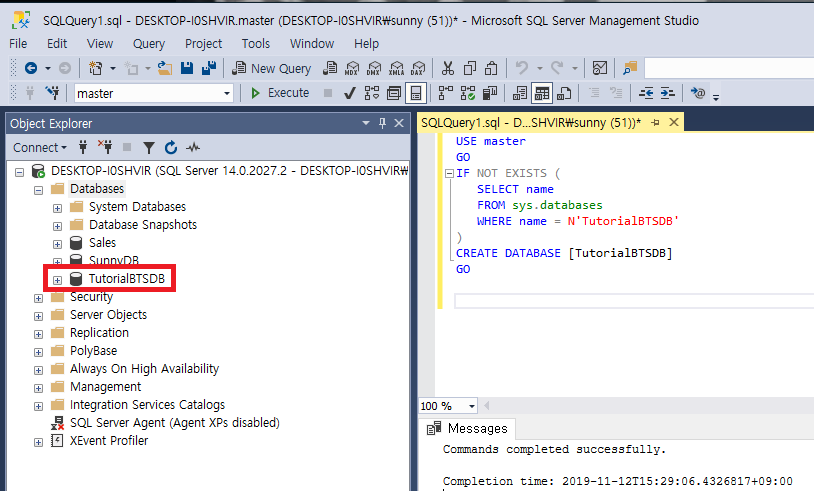Open the Query Options icon
This screenshot has height=491, width=814.
[x=394, y=93]
